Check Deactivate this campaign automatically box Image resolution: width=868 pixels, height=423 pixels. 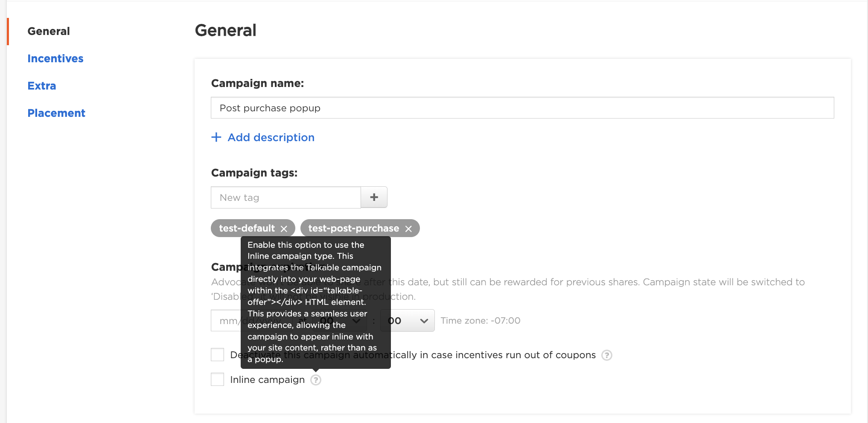point(218,355)
